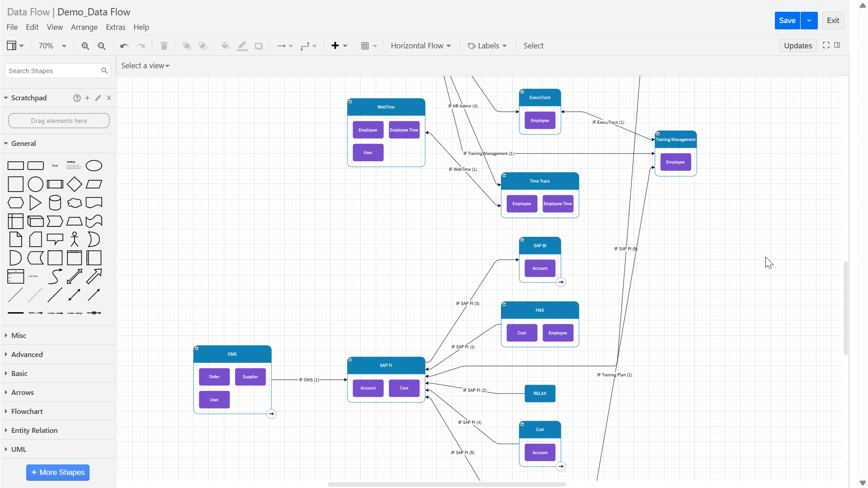Click the scratchpad edit pencil icon
868x488 pixels.
[98, 98]
